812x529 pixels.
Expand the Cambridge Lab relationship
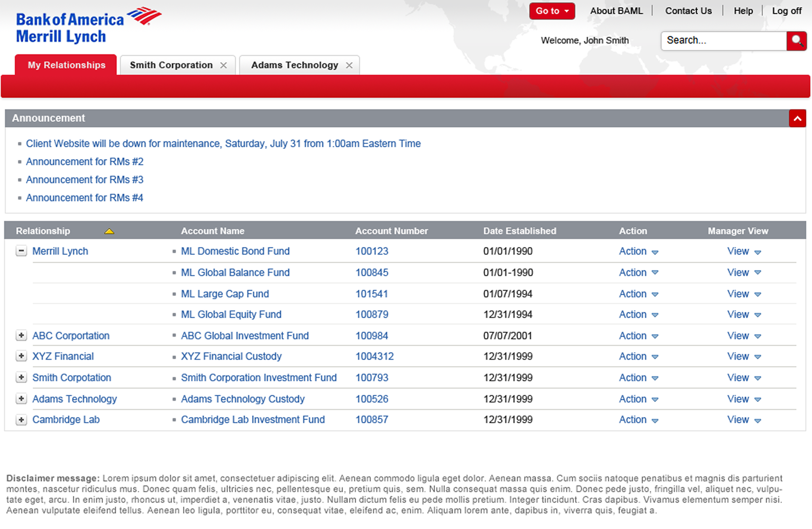21,419
